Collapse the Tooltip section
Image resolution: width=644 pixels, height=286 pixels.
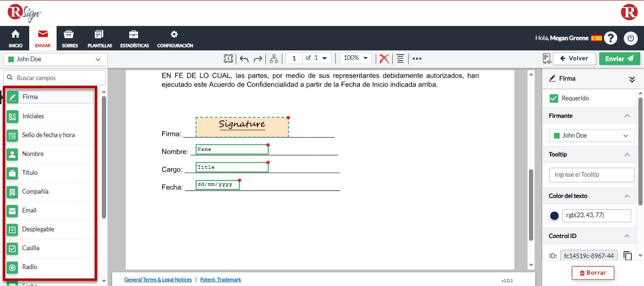(627, 155)
